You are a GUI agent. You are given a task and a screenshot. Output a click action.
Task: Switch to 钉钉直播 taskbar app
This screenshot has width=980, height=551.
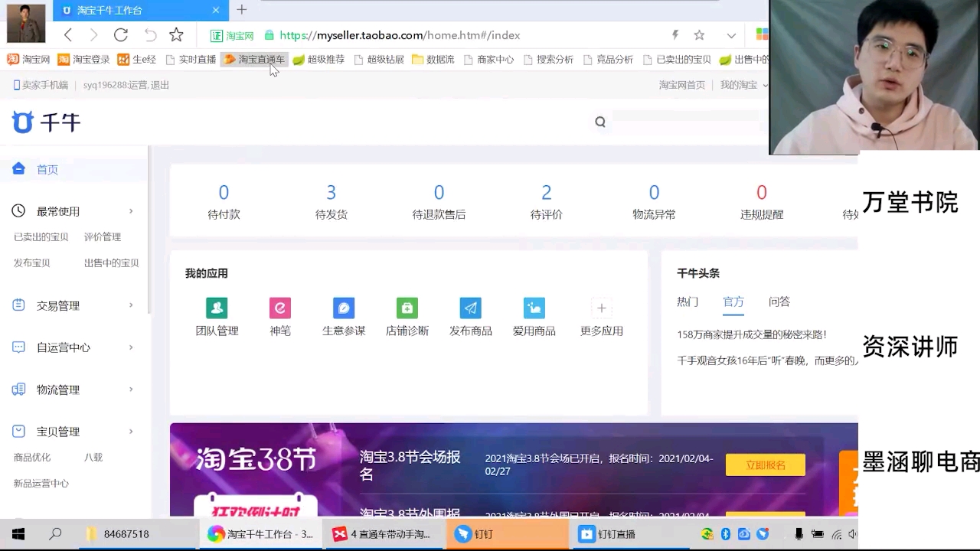[x=630, y=534]
